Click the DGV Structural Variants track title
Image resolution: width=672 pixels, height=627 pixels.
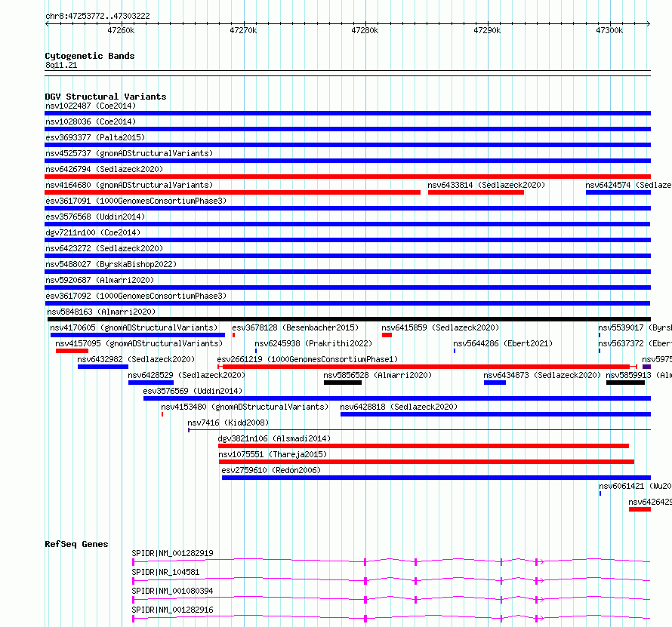[106, 97]
